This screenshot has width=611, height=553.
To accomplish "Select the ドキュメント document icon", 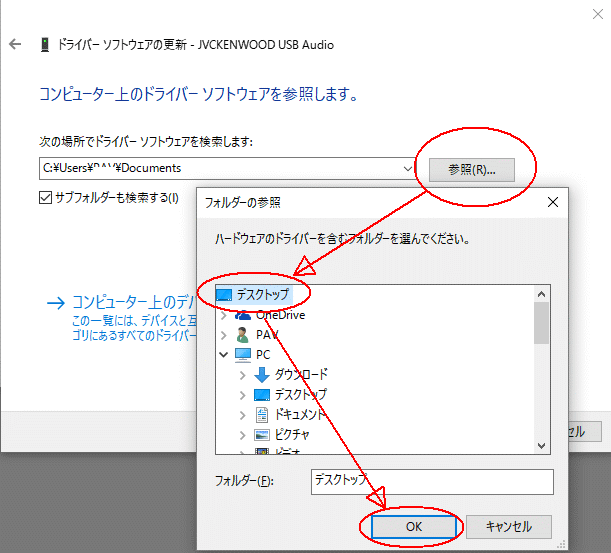I will point(262,414).
